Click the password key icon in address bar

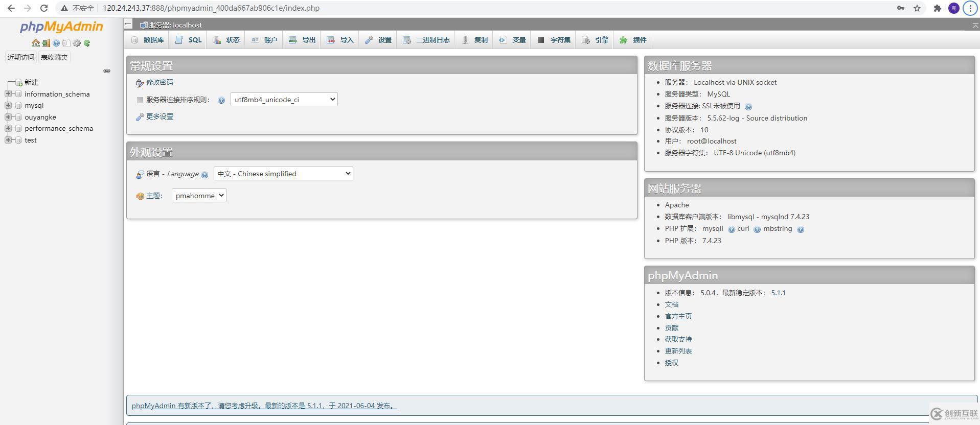(901, 8)
